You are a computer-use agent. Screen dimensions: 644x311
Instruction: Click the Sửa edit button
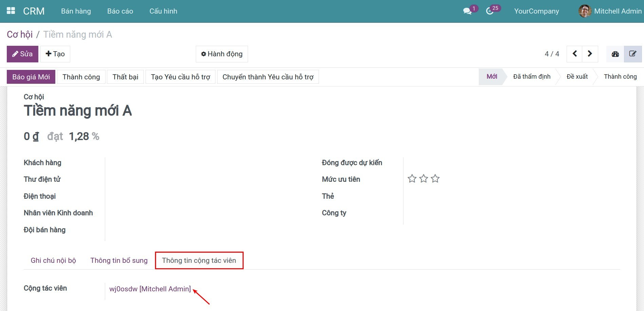(x=22, y=54)
